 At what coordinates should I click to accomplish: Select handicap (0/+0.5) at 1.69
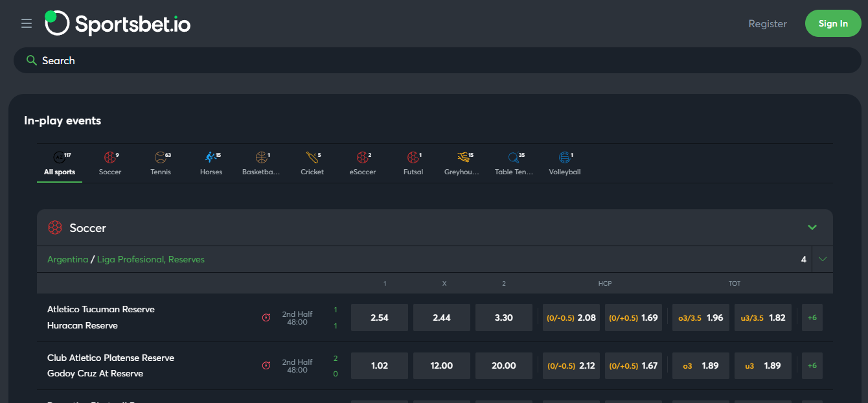[x=634, y=317]
